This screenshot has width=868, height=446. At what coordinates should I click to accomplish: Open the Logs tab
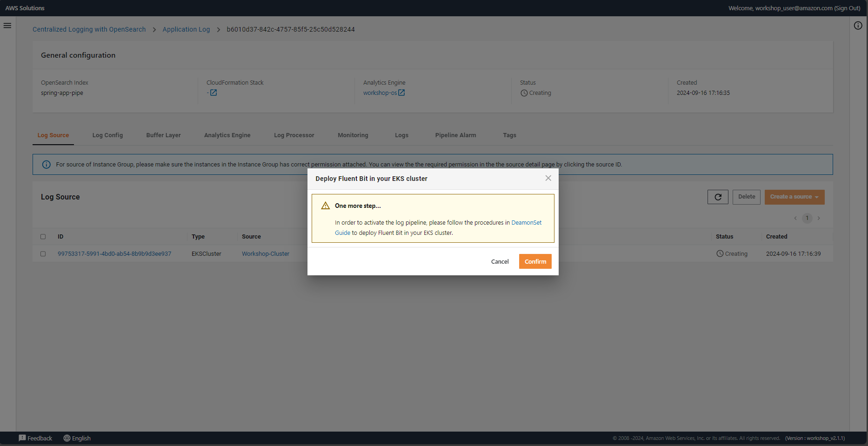(402, 135)
